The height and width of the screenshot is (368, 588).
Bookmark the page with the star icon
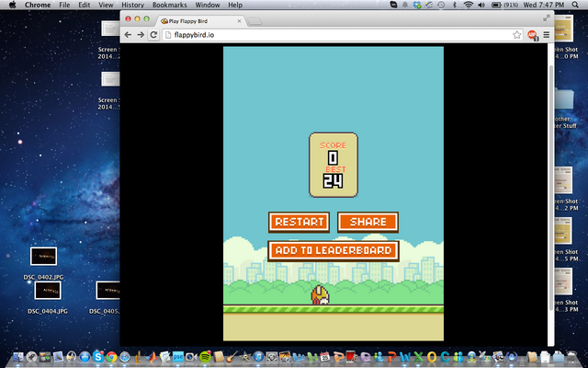tap(516, 35)
